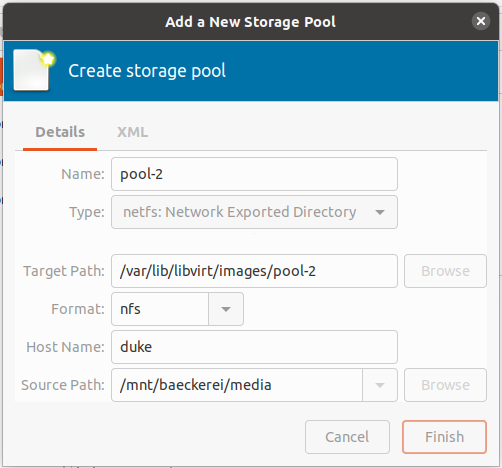Click the Target Path text field
502x468 pixels.
click(254, 271)
